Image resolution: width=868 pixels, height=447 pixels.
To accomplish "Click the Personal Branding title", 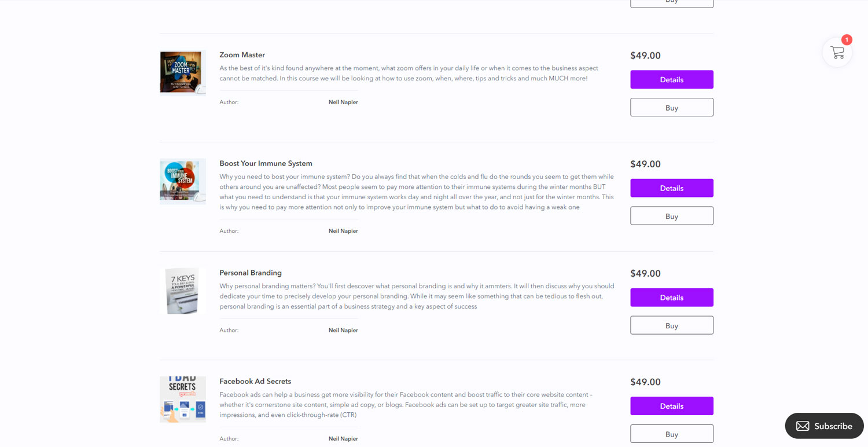I will coord(251,273).
